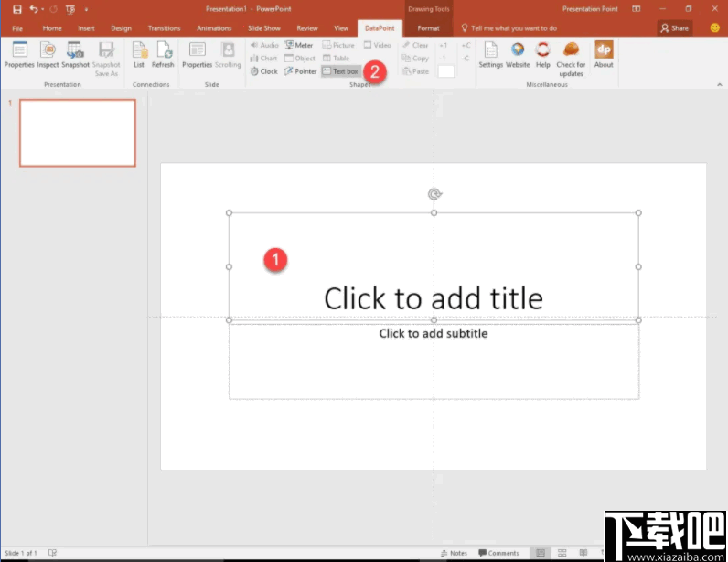Screen dimensions: 728x562
Task: Open Presentation Properties in DataPoint ribbon
Action: 19,55
